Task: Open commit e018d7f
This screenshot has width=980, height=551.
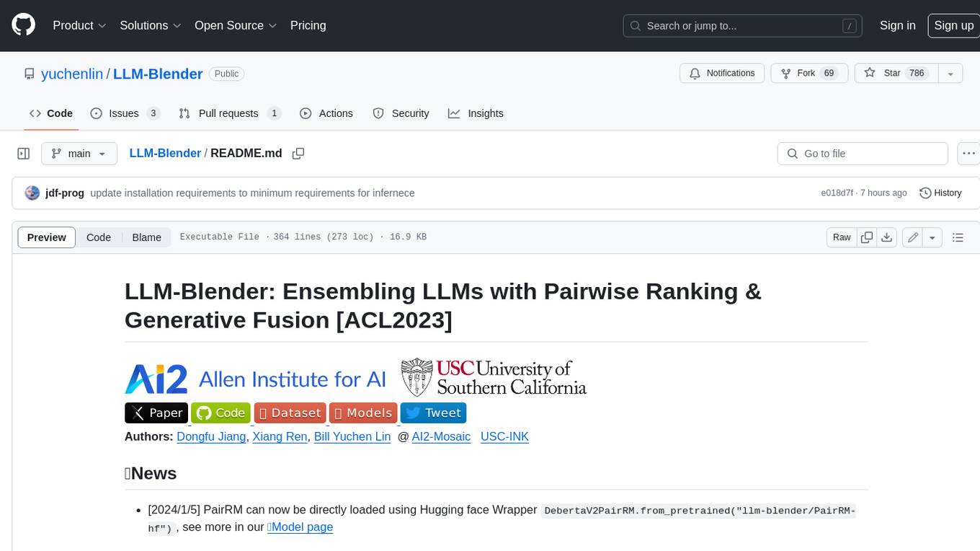Action: (837, 193)
